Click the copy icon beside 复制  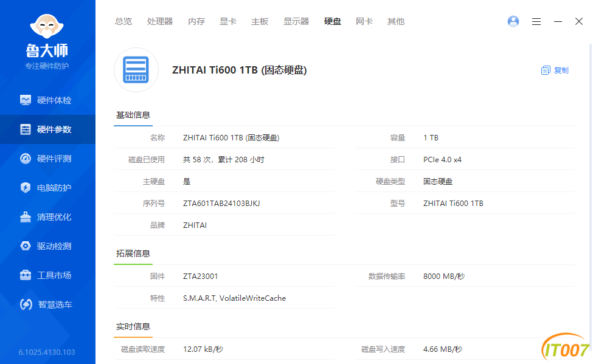pyautogui.click(x=546, y=70)
